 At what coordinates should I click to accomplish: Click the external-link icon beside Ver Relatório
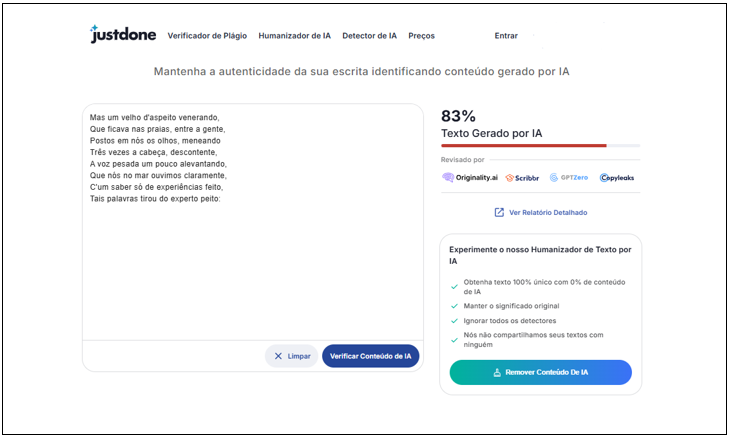[x=499, y=213]
